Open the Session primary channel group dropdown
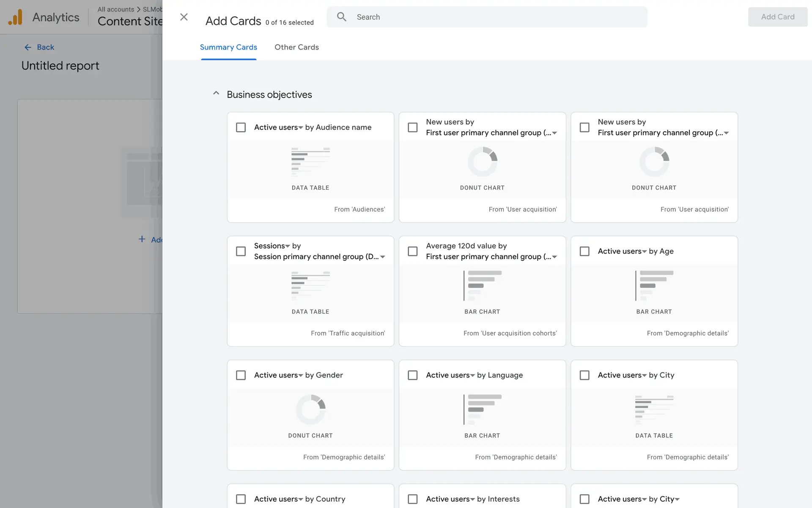Viewport: 812px width, 508px height. point(383,257)
